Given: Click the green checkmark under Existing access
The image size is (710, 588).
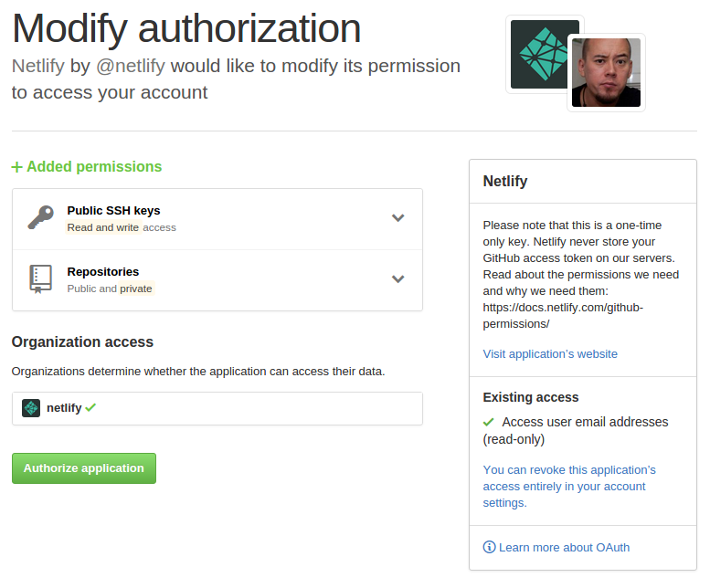Looking at the screenshot, I should (x=489, y=422).
